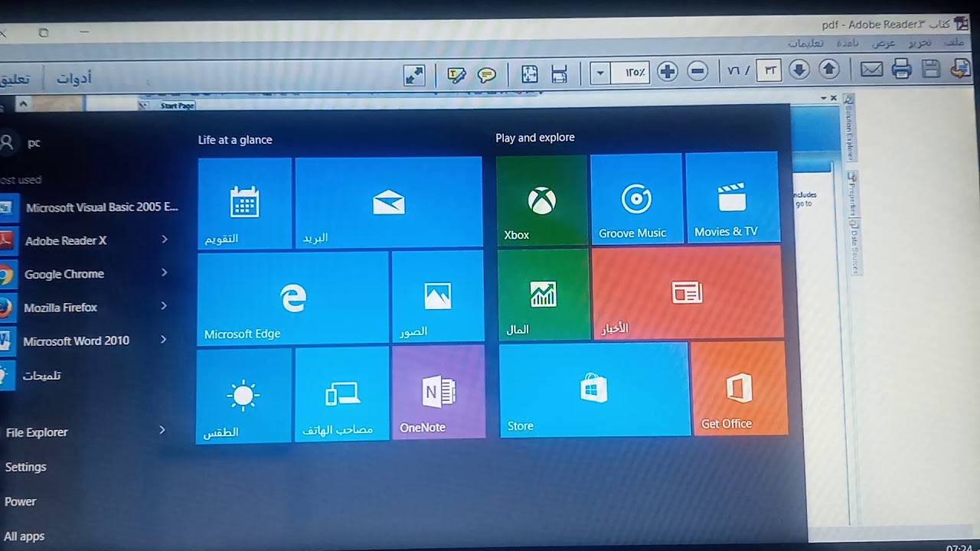This screenshot has width=980, height=551.
Task: Expand the File Explorer jump list arrow
Action: [162, 430]
